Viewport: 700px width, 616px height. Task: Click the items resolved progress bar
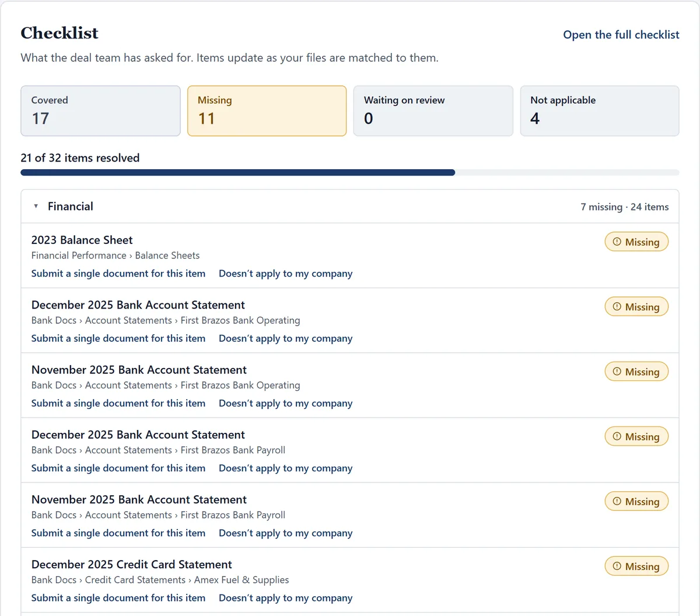pos(350,173)
